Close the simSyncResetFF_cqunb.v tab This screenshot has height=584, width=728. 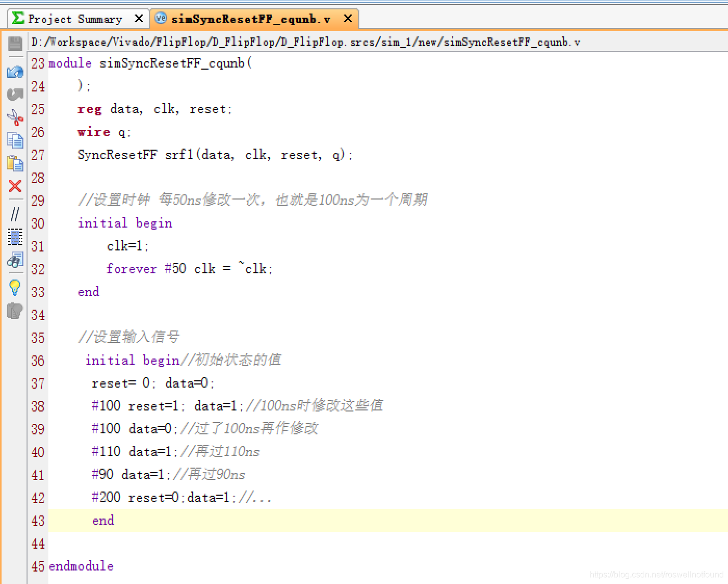pos(348,19)
